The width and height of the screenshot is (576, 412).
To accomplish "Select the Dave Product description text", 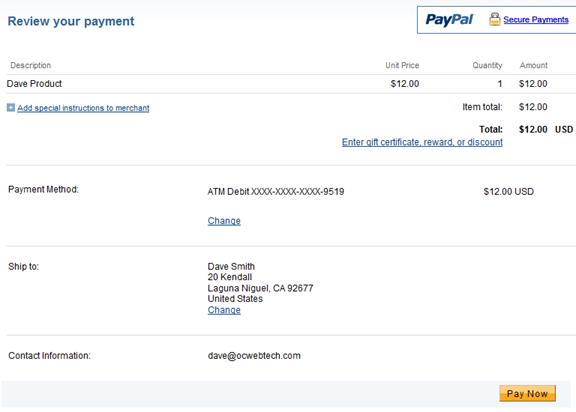I will (34, 84).
